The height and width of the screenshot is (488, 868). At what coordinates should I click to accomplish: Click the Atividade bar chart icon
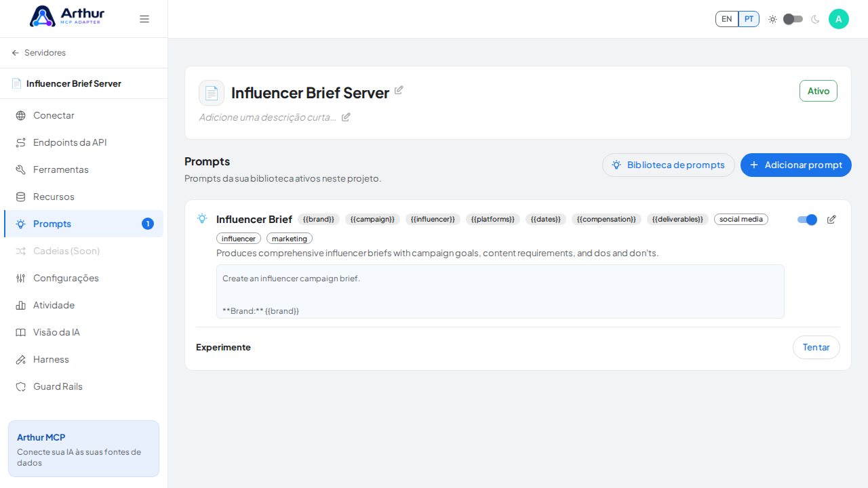(x=20, y=305)
